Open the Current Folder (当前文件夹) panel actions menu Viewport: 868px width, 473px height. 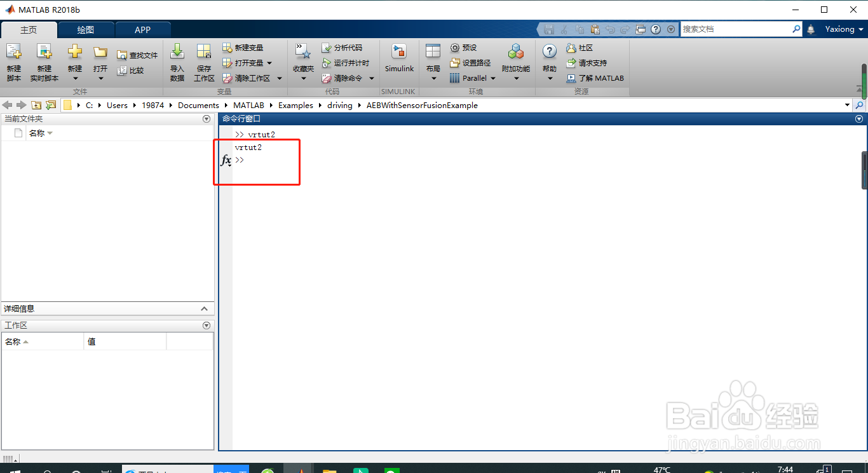(x=206, y=119)
